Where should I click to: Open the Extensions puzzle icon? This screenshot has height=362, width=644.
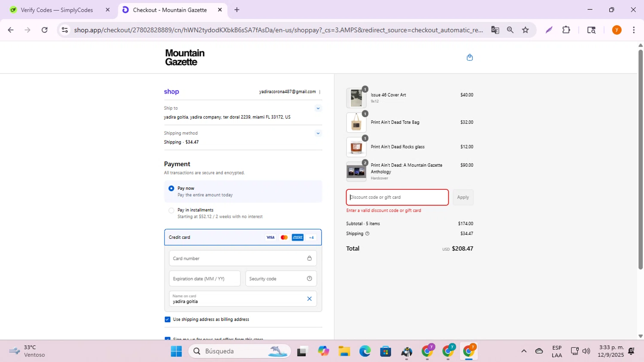(566, 30)
